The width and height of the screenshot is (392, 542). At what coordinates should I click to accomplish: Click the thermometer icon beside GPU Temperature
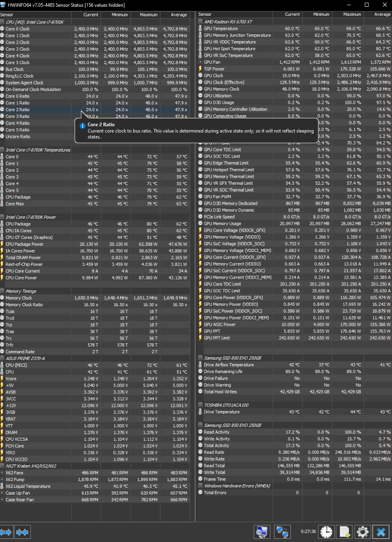click(200, 28)
